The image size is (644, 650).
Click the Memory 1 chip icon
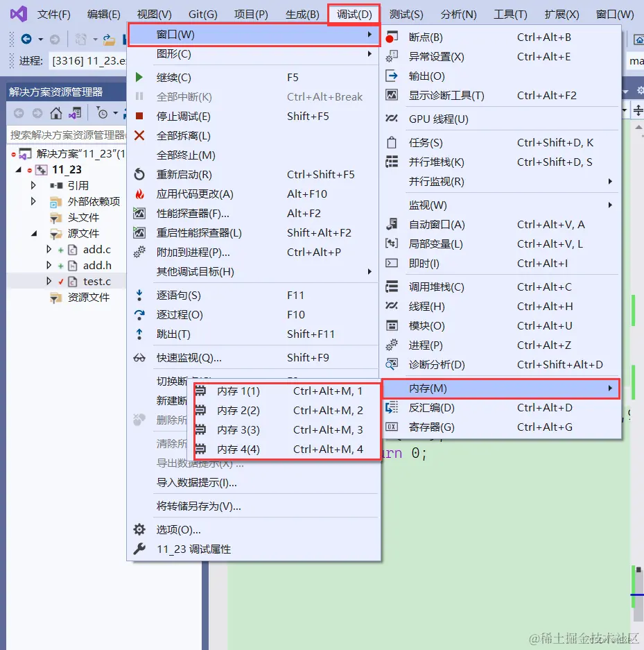tap(200, 391)
